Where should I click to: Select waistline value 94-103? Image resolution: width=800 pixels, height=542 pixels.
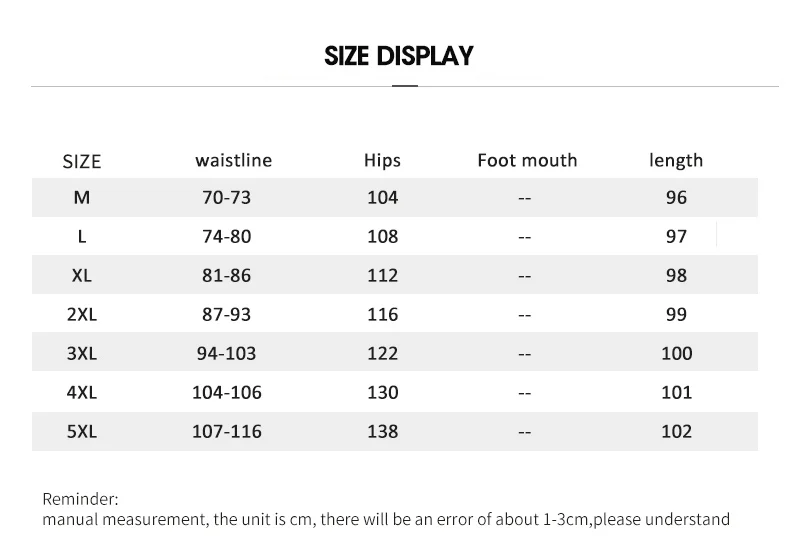coord(227,353)
